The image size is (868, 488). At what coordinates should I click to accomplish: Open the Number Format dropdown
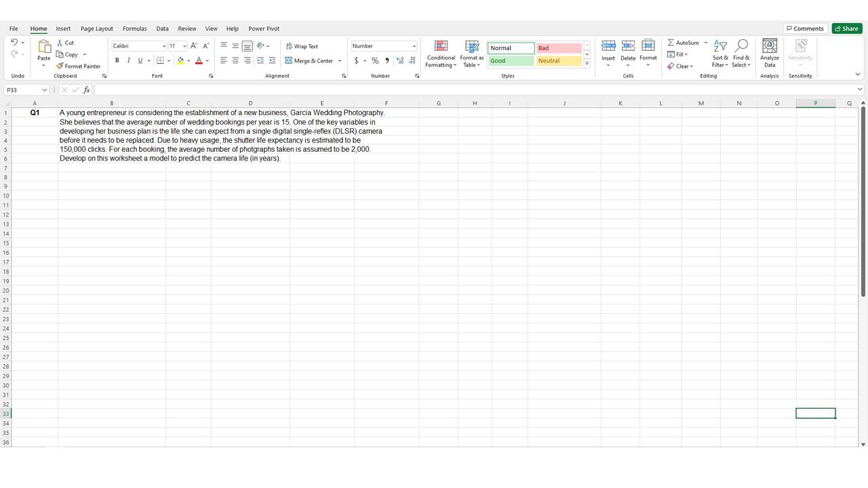(383, 45)
